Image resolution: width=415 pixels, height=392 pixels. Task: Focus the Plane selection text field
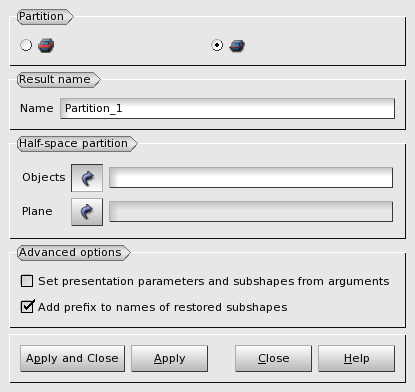[x=251, y=211]
